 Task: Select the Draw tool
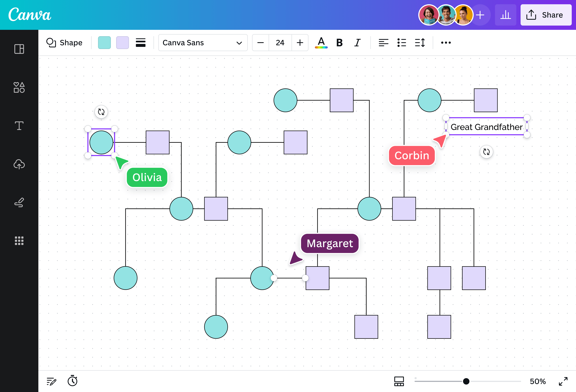[19, 203]
